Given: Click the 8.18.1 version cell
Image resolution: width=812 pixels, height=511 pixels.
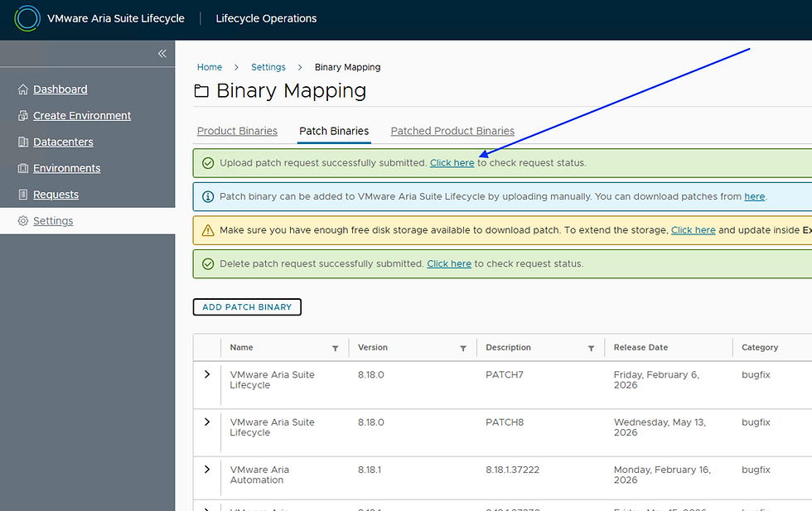Looking at the screenshot, I should (370, 470).
